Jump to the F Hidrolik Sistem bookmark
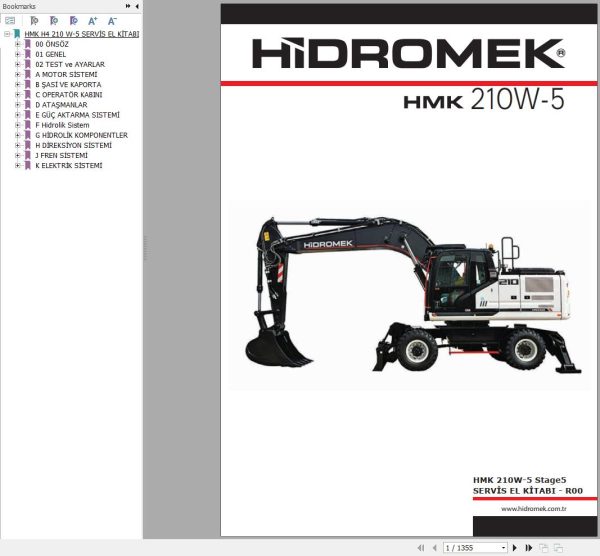600x556 pixels. point(62,125)
